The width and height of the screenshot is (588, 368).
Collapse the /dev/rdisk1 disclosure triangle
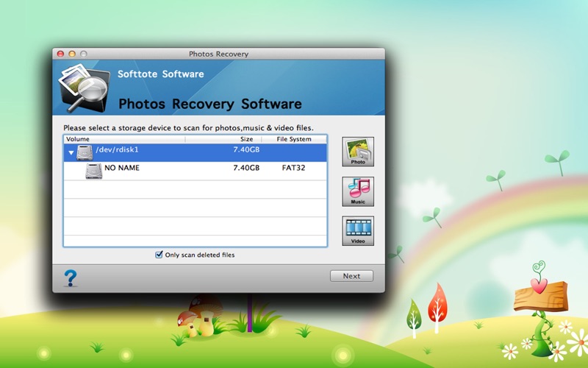tap(71, 153)
